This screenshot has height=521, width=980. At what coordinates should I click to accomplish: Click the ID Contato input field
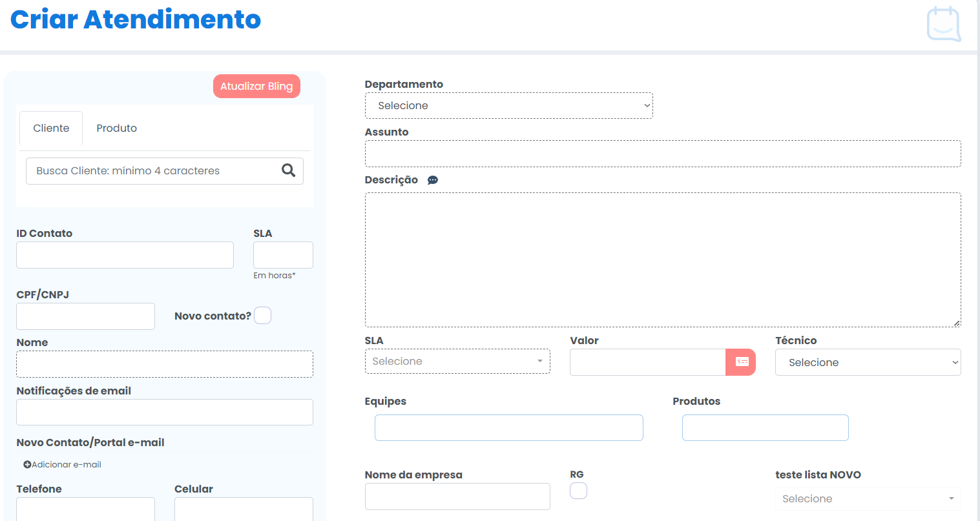coord(125,255)
